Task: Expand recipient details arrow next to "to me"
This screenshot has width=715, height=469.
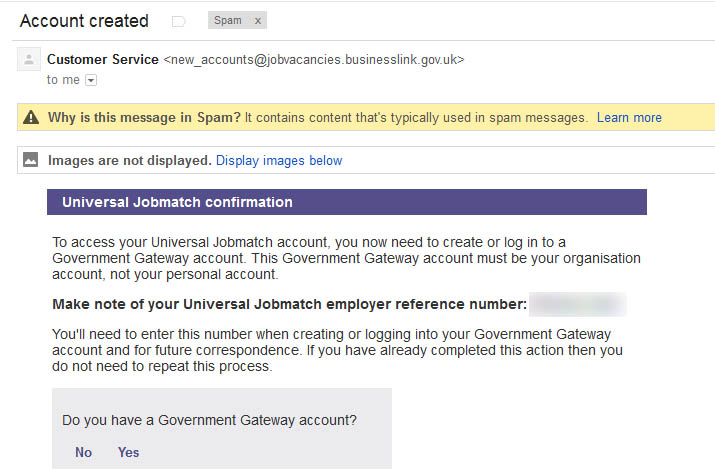Action: (x=91, y=80)
